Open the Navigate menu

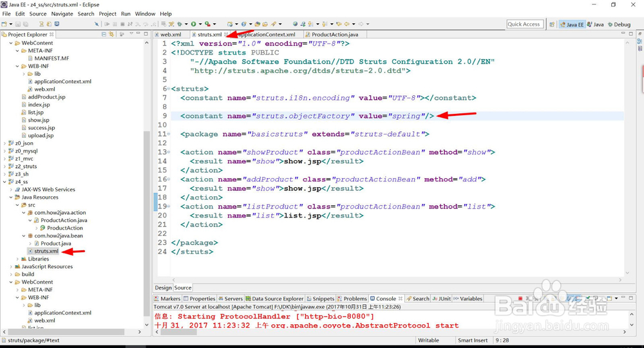pos(62,14)
